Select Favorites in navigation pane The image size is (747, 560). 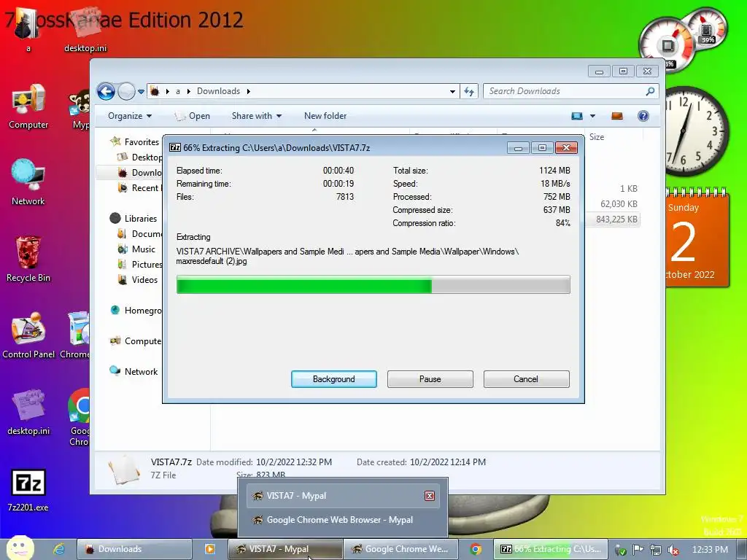point(134,142)
